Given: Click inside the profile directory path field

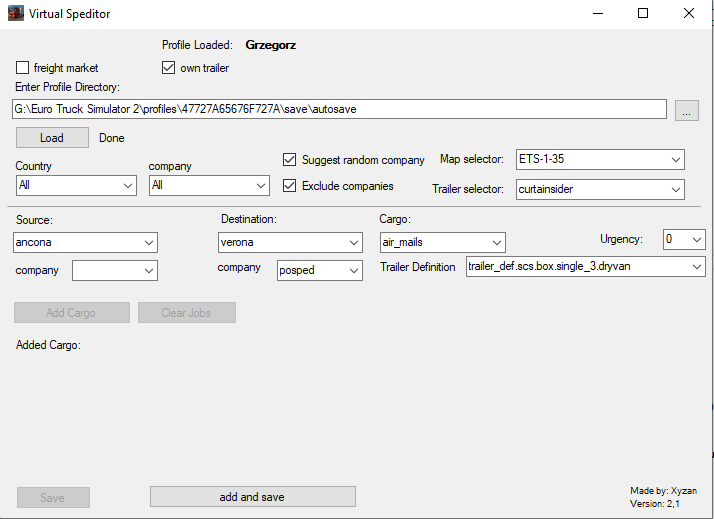Looking at the screenshot, I should 339,109.
